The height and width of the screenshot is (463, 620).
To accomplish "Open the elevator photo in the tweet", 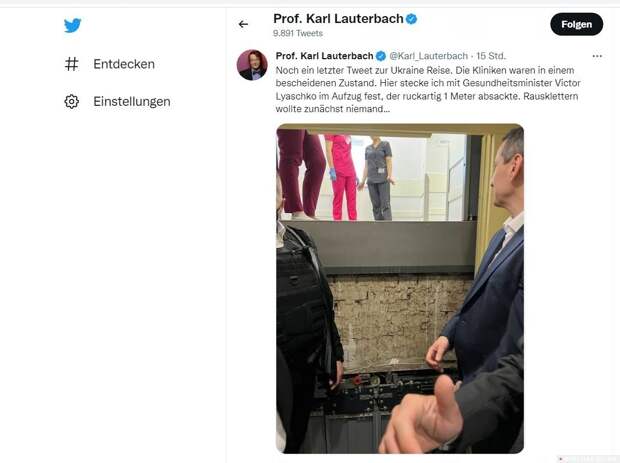I will point(400,289).
